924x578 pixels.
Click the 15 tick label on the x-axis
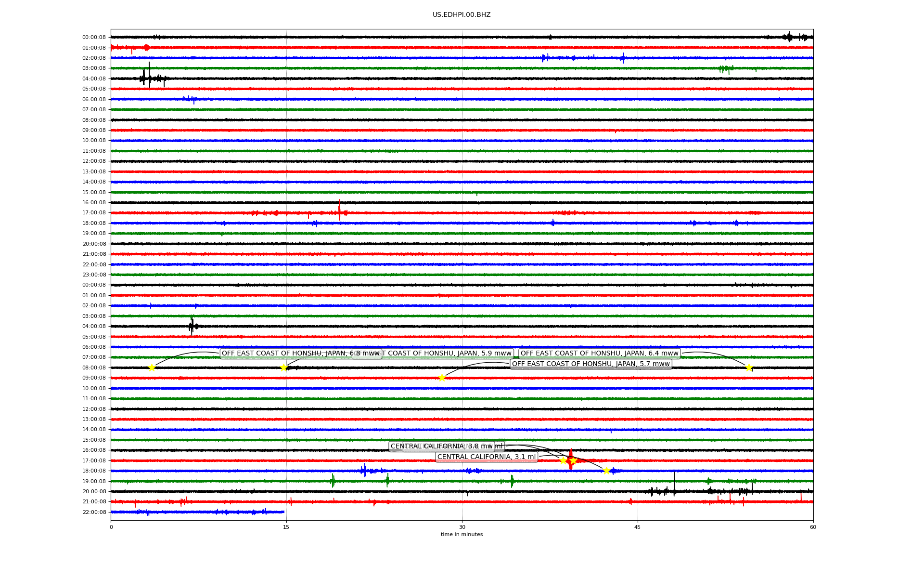pyautogui.click(x=286, y=527)
